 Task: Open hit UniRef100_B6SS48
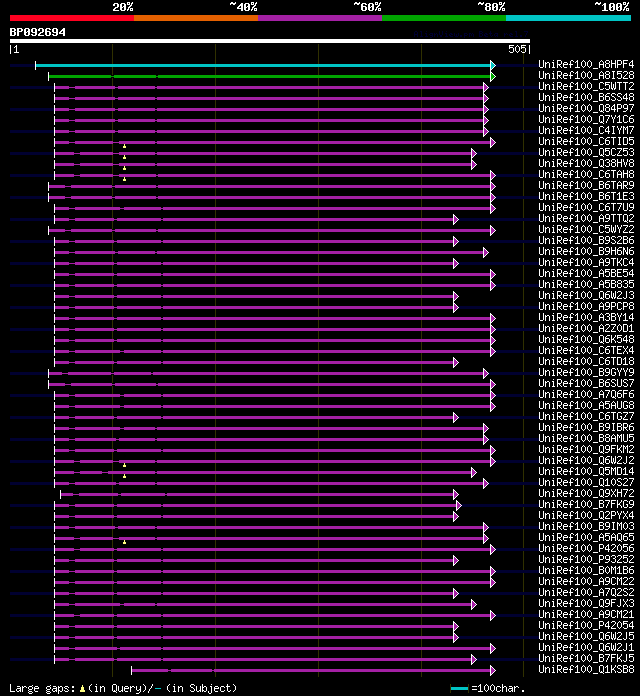pyautogui.click(x=586, y=97)
